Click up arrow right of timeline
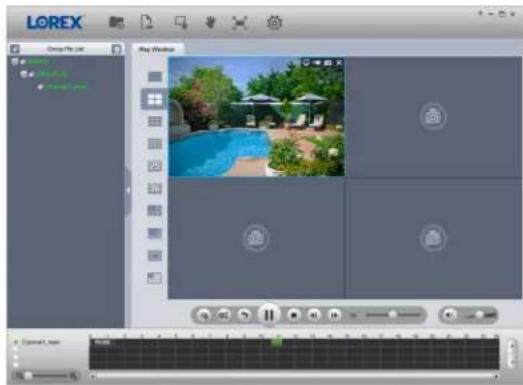The image size is (523, 385). [511, 346]
